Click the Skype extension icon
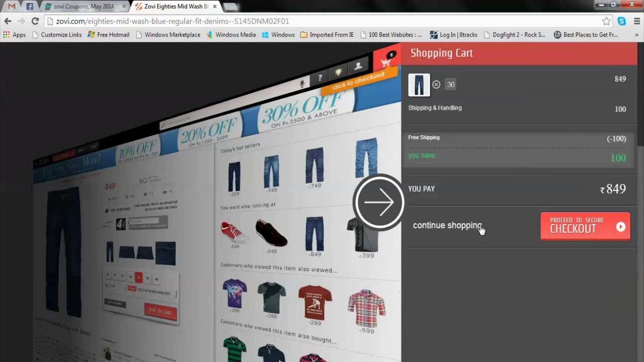The image size is (644, 362). pos(622,21)
